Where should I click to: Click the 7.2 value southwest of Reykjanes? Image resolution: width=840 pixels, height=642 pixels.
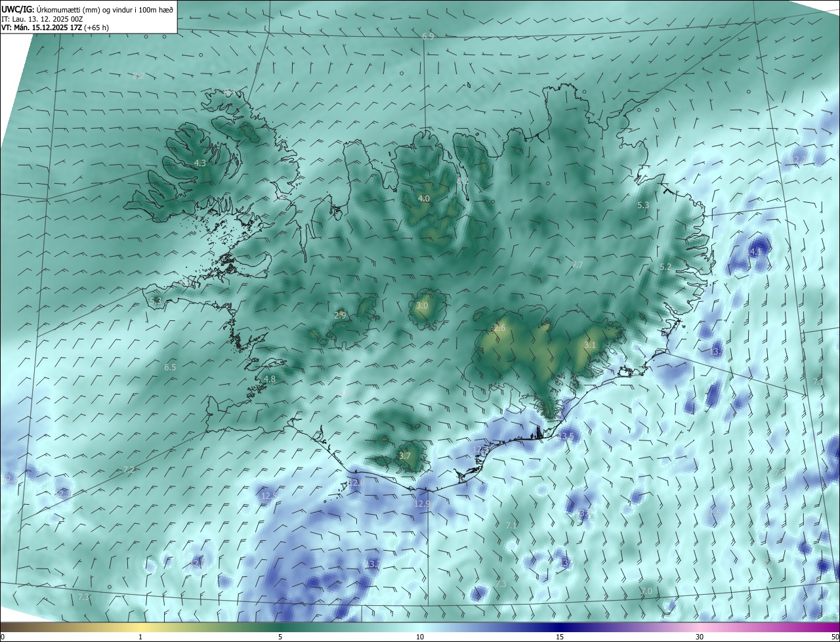click(x=129, y=469)
